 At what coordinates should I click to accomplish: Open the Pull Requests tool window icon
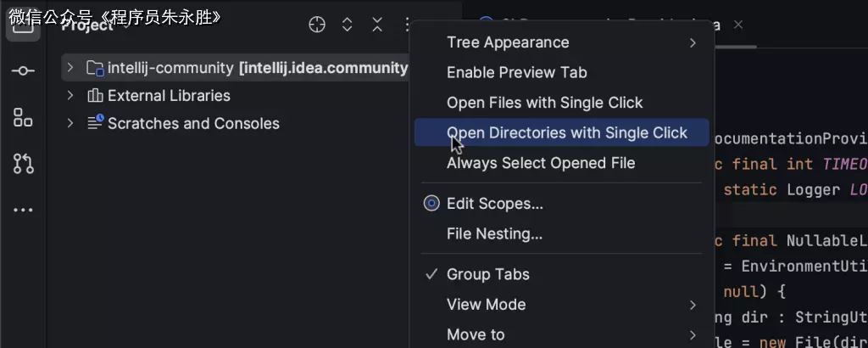23,163
